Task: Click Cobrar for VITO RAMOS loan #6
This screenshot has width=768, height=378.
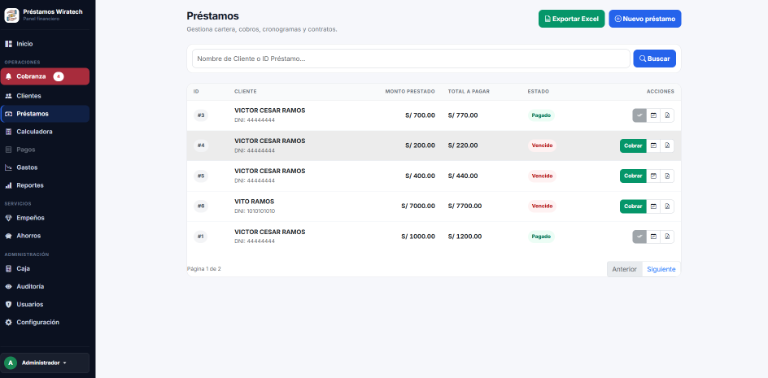Action: tap(633, 207)
